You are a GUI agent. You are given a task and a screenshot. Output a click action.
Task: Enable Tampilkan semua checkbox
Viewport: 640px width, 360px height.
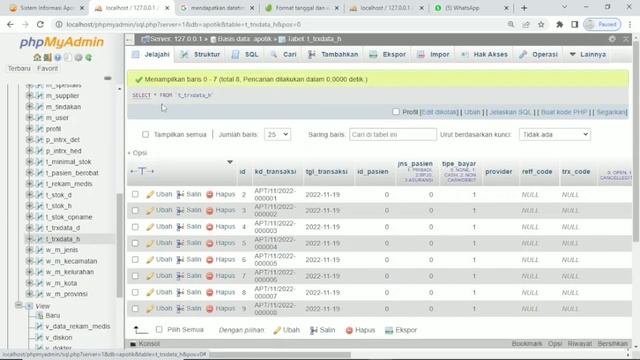pos(145,134)
